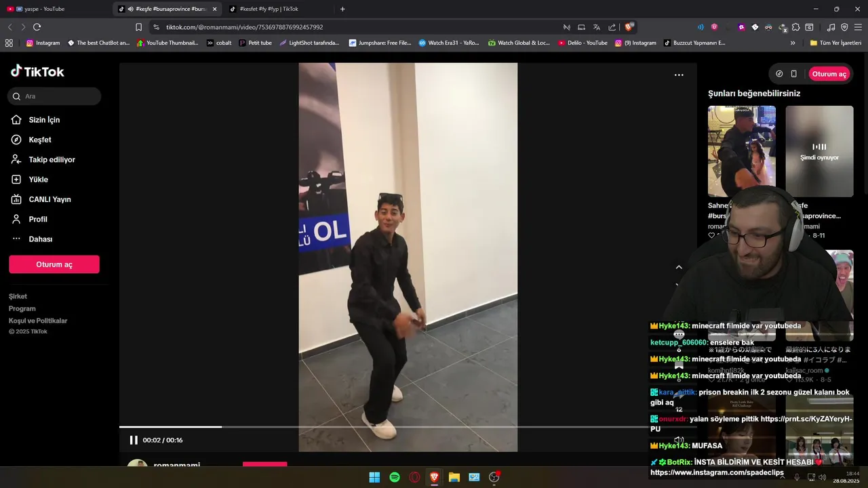
Task: Open File Explorer from the taskbar
Action: click(454, 477)
